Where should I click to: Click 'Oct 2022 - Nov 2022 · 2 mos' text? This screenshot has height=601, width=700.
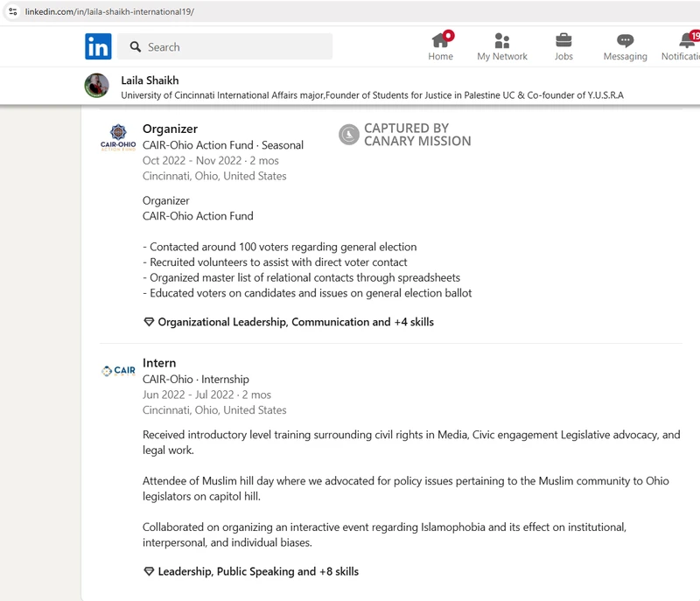point(210,161)
